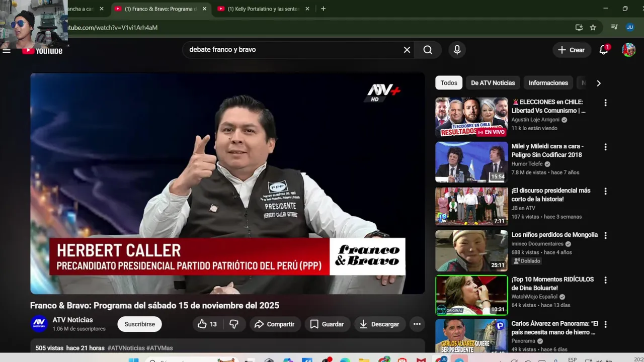Screen dimensions: 644x362
Task: Dislike the video with thumbs down
Action: pos(234,324)
